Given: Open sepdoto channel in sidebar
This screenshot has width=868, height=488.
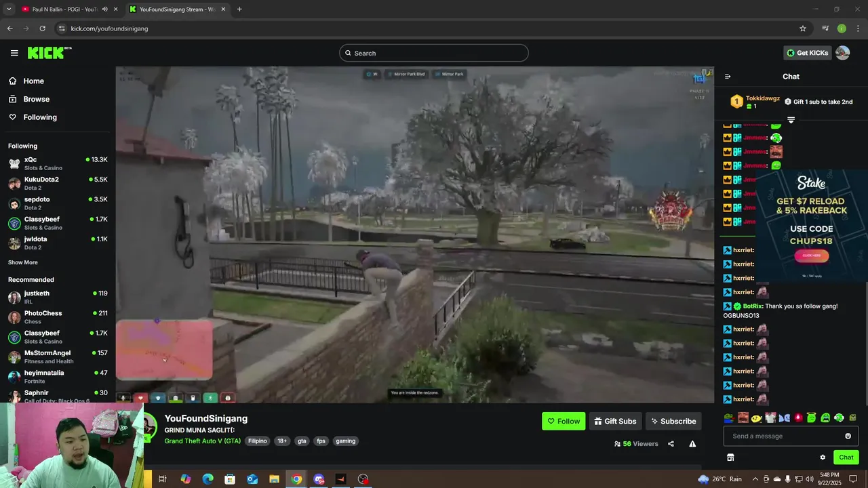Looking at the screenshot, I should [x=58, y=203].
